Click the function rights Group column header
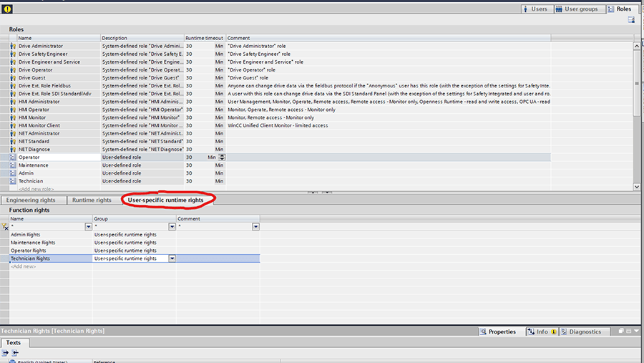 tap(135, 218)
